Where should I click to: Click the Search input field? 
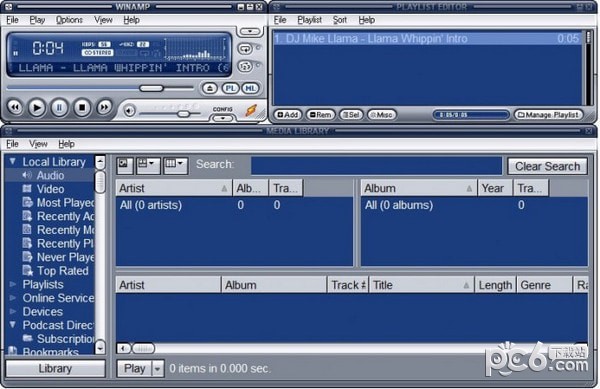pos(376,166)
